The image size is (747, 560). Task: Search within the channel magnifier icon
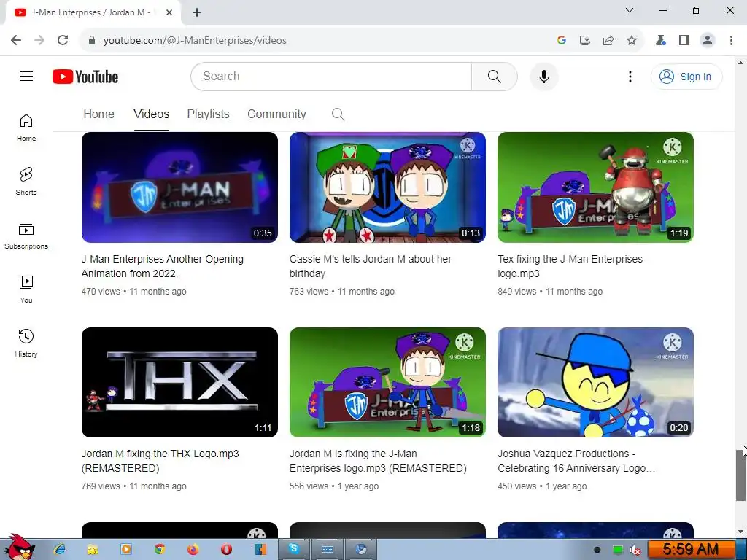point(338,114)
